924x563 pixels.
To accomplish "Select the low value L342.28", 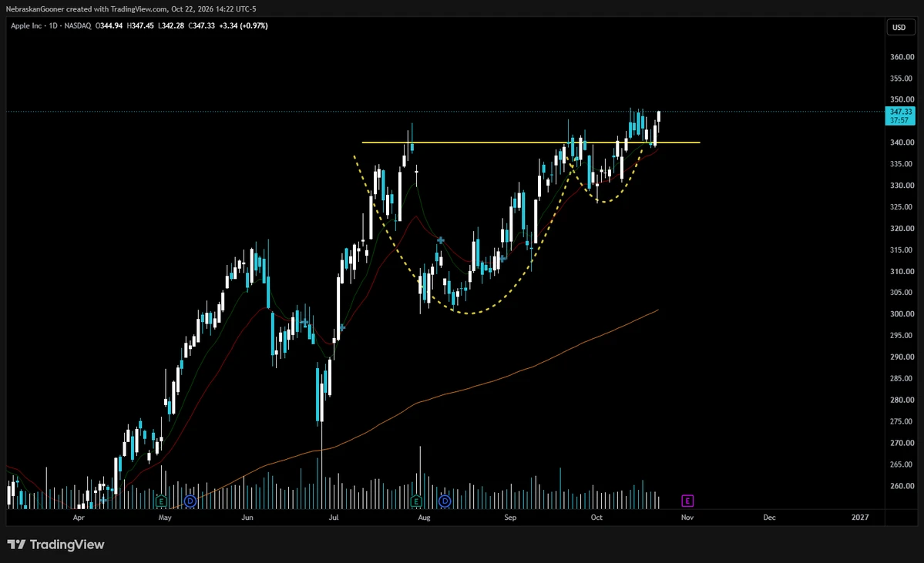I will [x=171, y=26].
